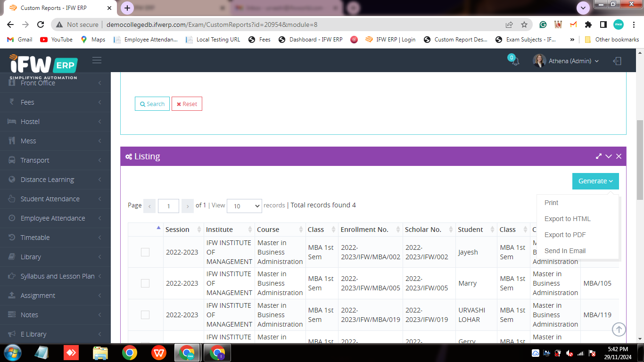Viewport: 644px width, 362px height.
Task: Show more bookmarks chevron
Action: [572, 40]
